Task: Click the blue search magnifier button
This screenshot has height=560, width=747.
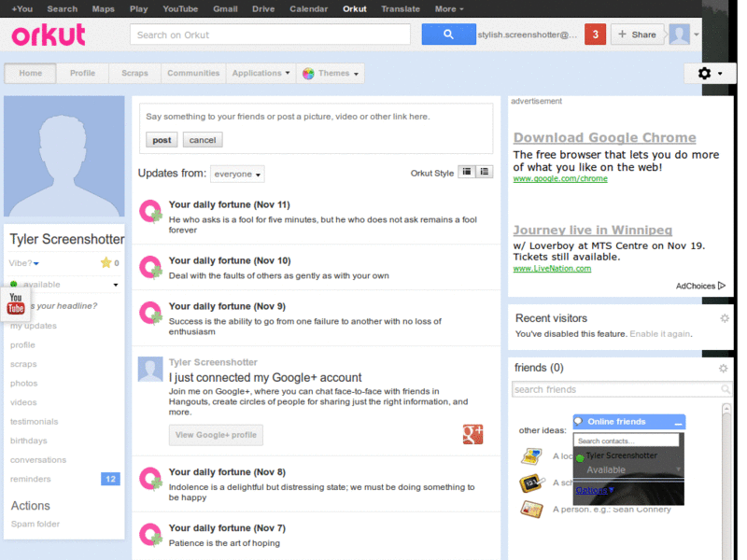Action: pyautogui.click(x=448, y=35)
